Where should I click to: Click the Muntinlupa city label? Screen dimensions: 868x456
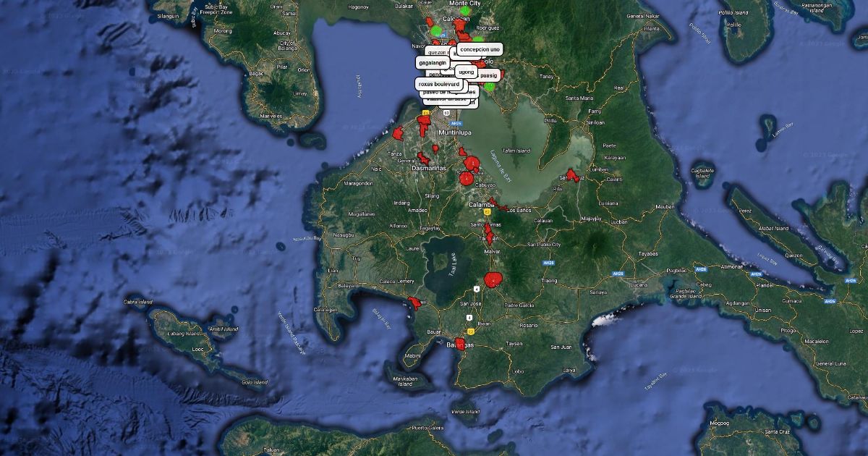coord(454,133)
